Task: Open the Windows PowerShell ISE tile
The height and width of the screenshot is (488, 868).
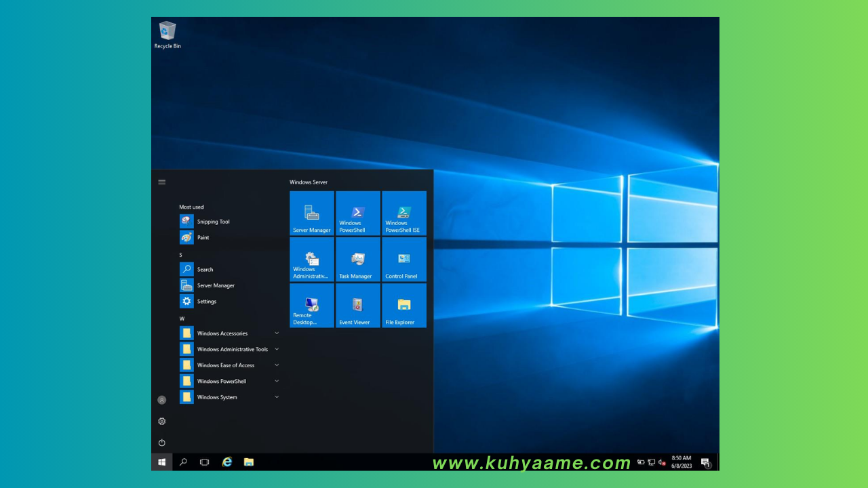Action: point(404,213)
